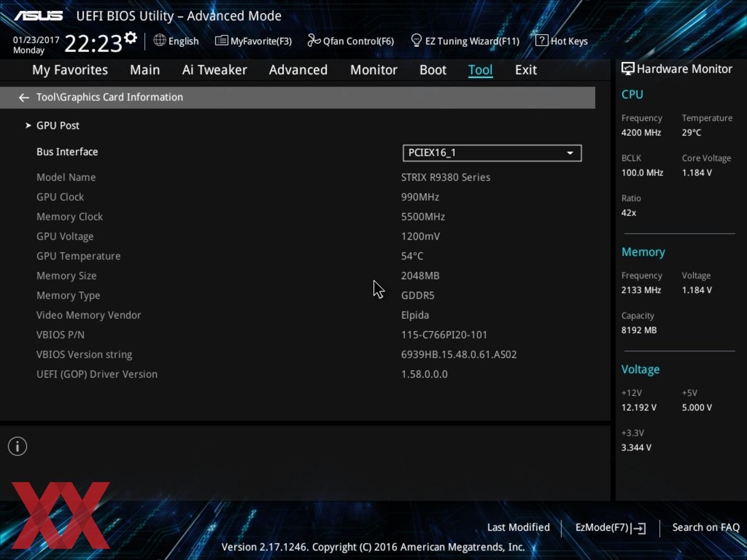
Task: Click the Model Name label
Action: pyautogui.click(x=66, y=177)
